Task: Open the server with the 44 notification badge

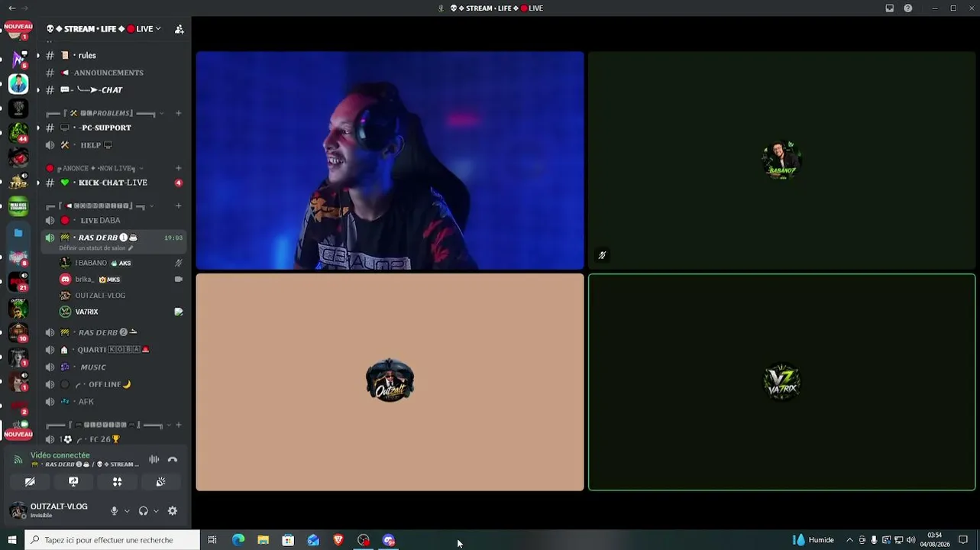Action: [18, 132]
